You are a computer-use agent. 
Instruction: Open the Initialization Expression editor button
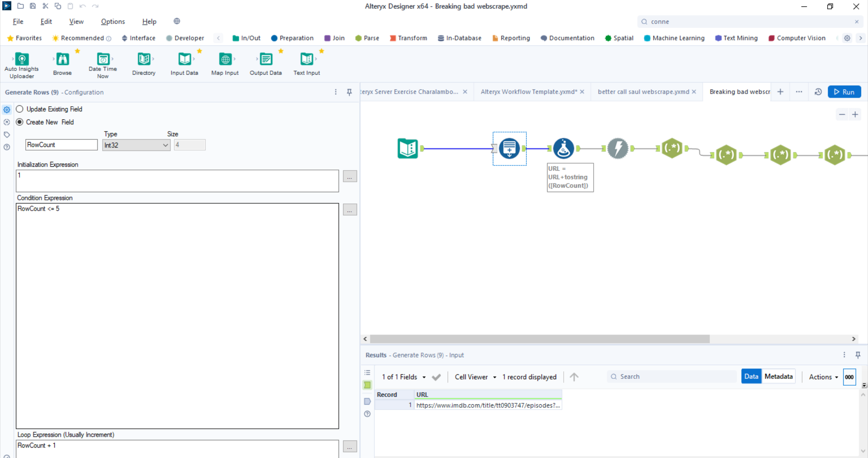pyautogui.click(x=350, y=176)
